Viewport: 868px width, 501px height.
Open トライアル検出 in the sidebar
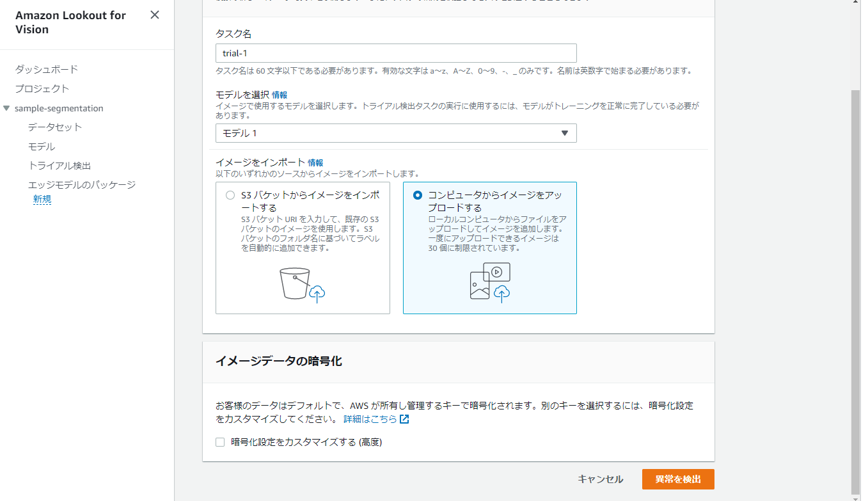[x=59, y=166]
